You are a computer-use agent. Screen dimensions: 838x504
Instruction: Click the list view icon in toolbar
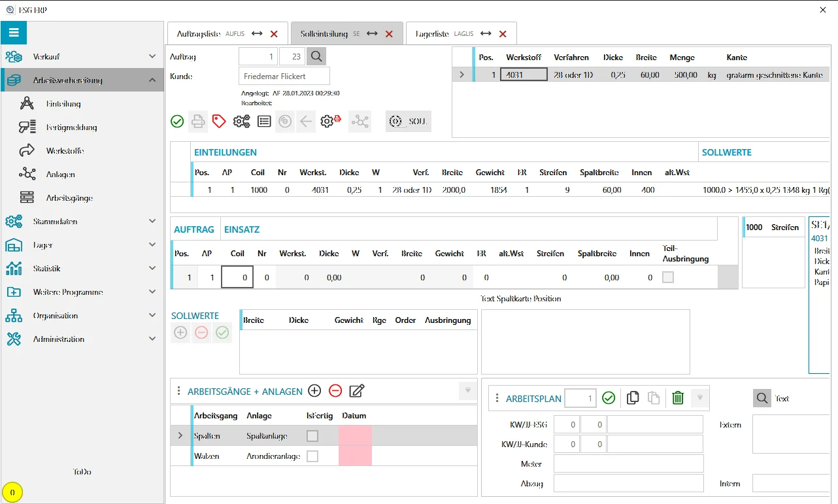(x=263, y=121)
